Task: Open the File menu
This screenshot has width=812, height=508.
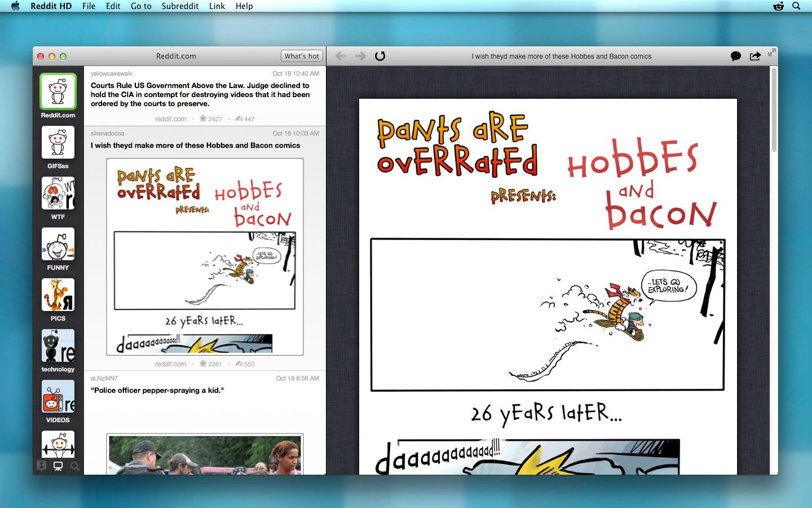Action: pos(89,6)
